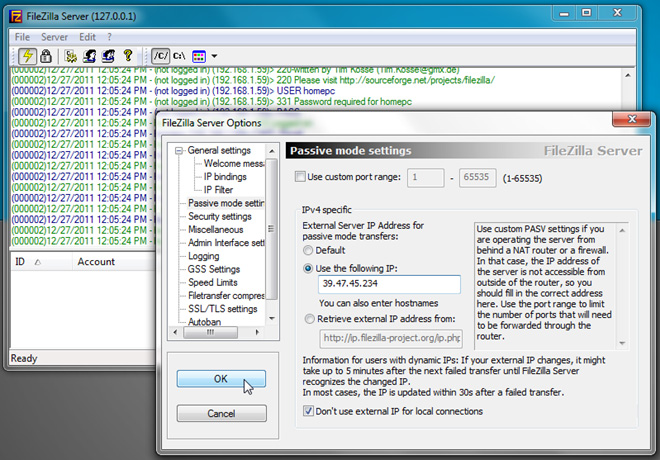This screenshot has height=460, width=660.
Task: Click the lightning bolt server active icon
Action: [x=27, y=56]
